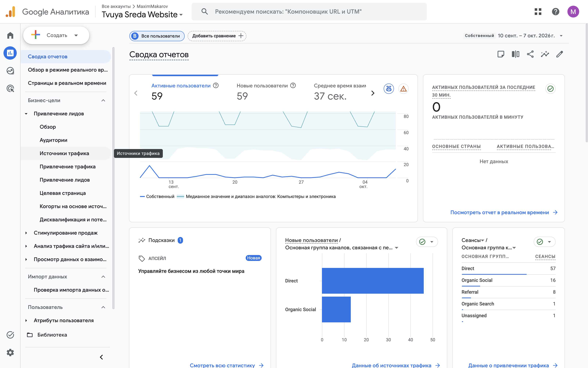588x368 pixels.
Task: Click Добавить сравнение button
Action: pos(217,36)
